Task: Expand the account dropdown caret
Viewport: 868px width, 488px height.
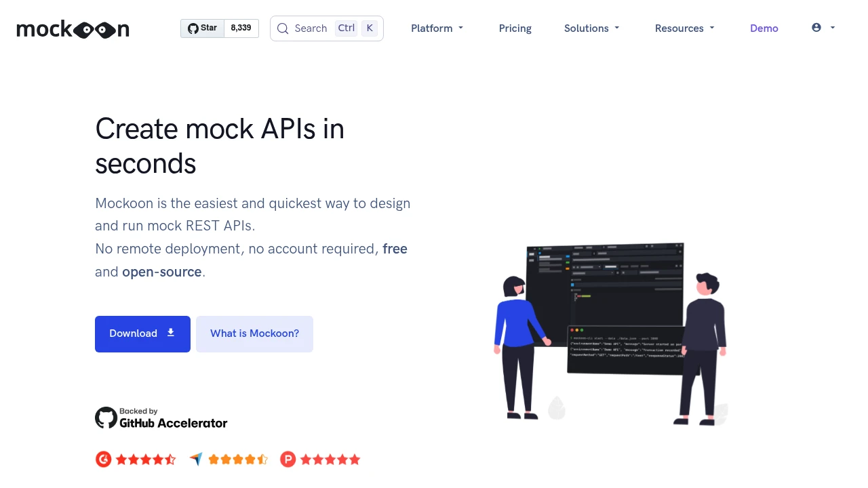Action: point(833,28)
